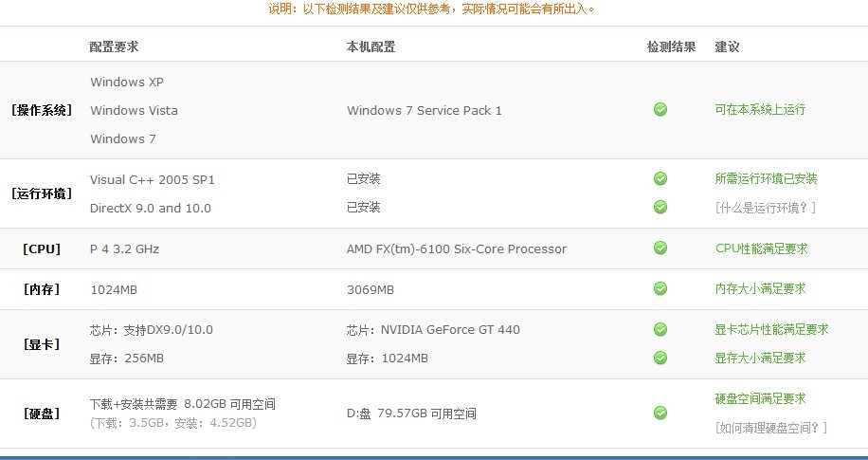Click Windows 7 Service Pack 1 text
The image size is (868, 460).
[x=424, y=110]
